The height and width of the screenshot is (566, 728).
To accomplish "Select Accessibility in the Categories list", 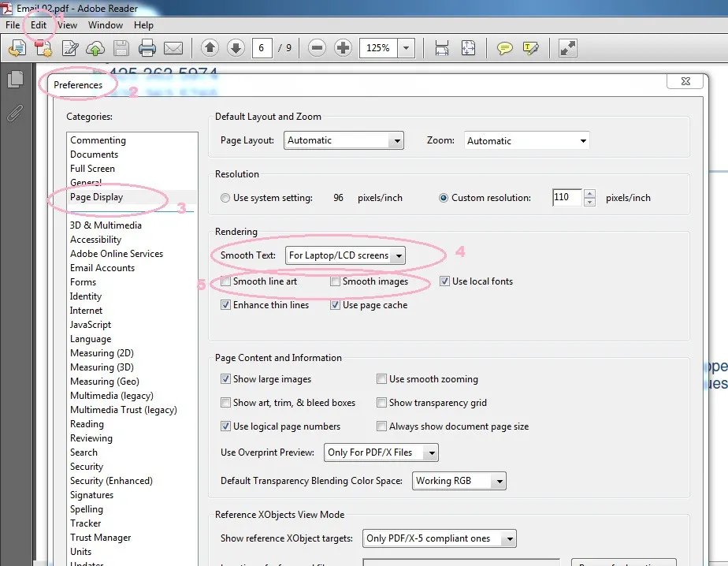I will [x=95, y=239].
